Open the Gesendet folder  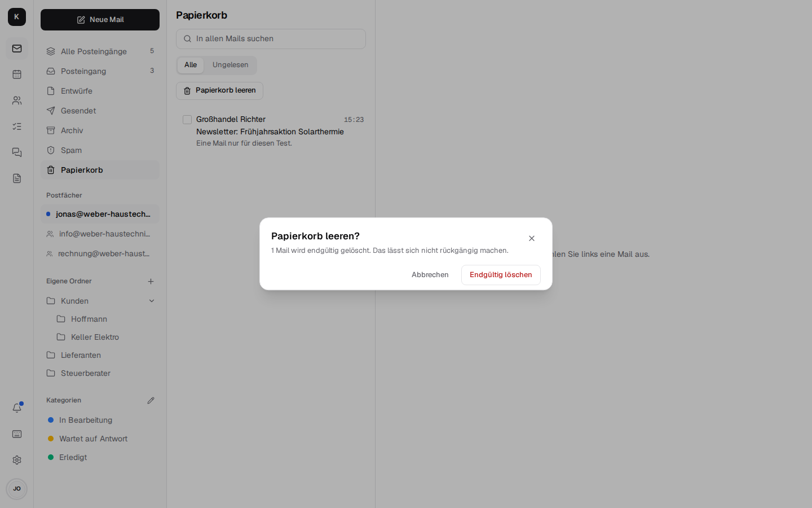click(100, 111)
